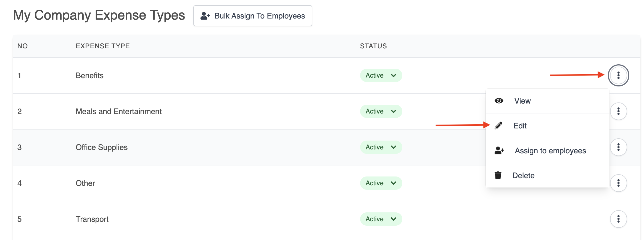Click the Benefits expense type name
This screenshot has width=644, height=240.
point(89,75)
